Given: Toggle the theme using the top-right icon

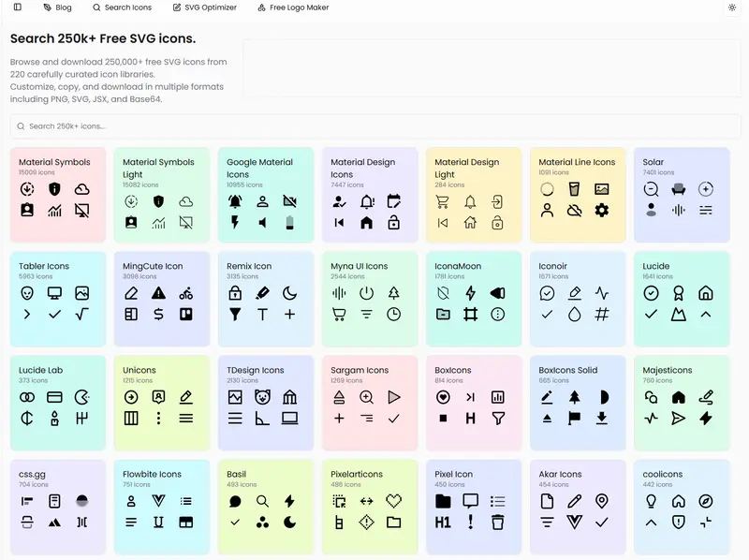Looking at the screenshot, I should (733, 7).
